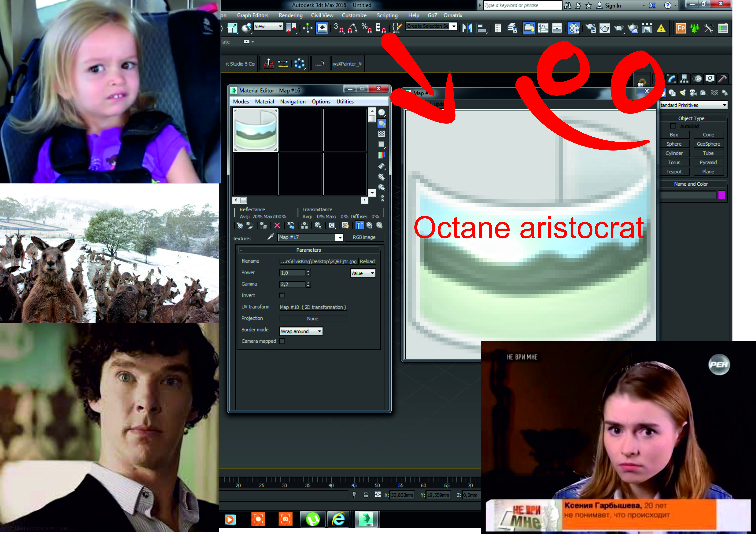Click Show Shaded Material in Viewport icon
This screenshot has width=756, height=534.
pyautogui.click(x=345, y=225)
